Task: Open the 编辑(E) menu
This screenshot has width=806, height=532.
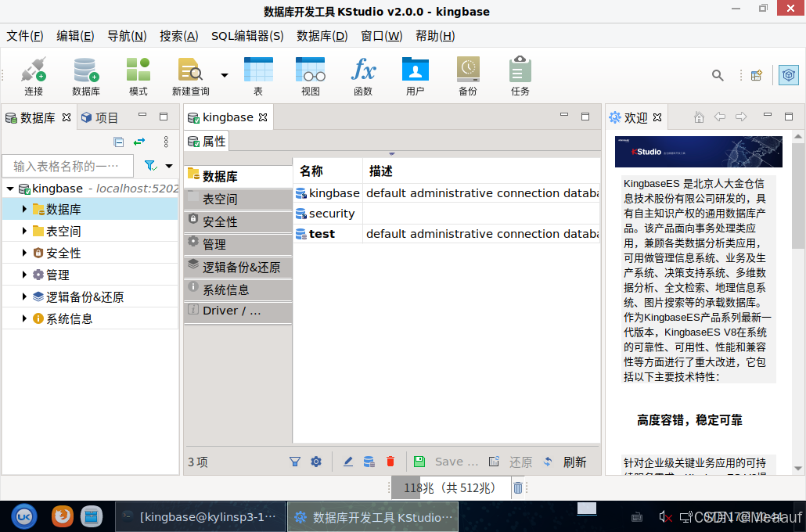Action: coord(75,36)
